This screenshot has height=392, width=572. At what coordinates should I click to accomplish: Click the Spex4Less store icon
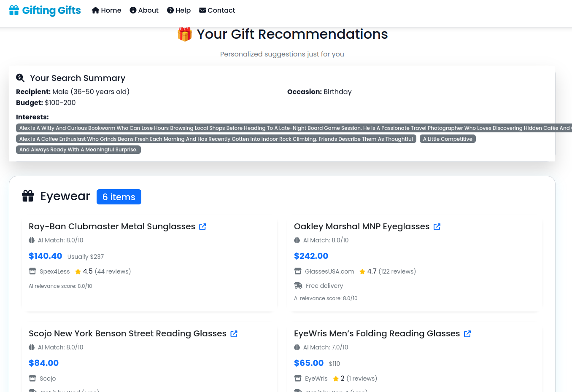pyautogui.click(x=32, y=271)
